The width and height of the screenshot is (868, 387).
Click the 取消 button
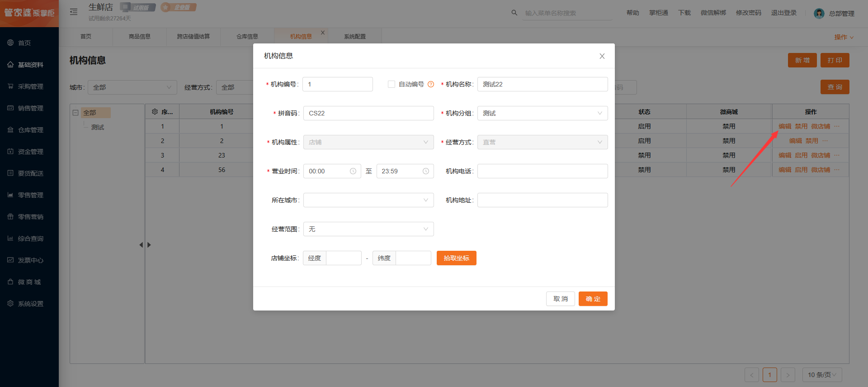click(560, 299)
